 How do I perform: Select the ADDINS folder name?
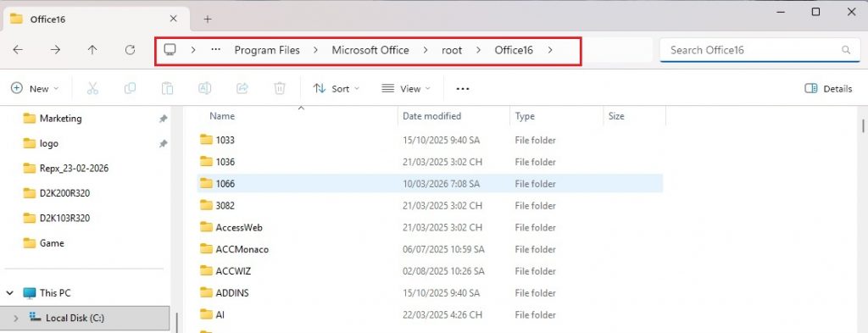tap(232, 293)
